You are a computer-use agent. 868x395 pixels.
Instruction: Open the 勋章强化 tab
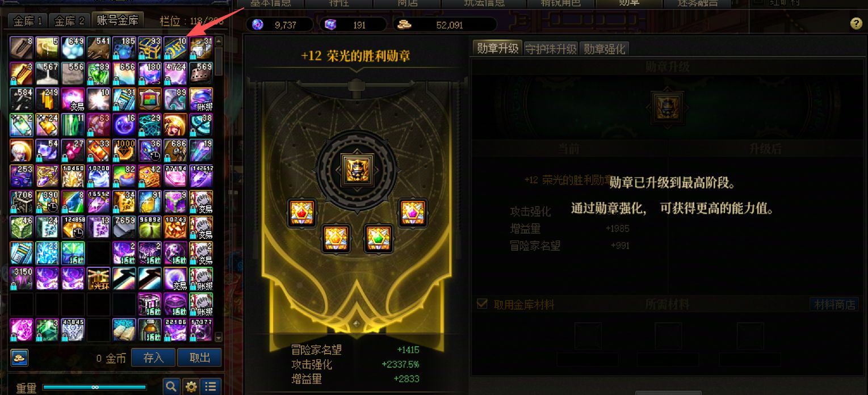pyautogui.click(x=604, y=49)
